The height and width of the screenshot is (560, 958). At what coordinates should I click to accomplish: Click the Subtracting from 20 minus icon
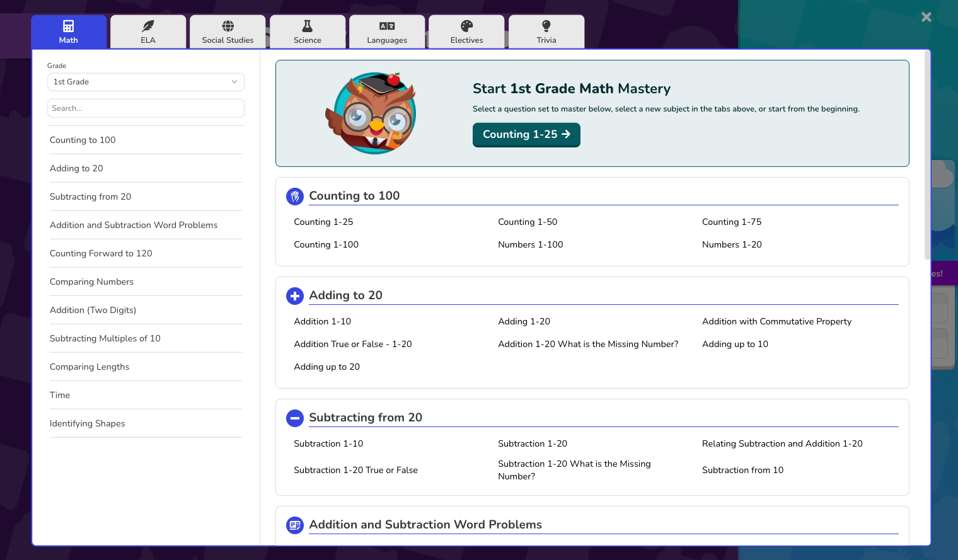click(295, 418)
